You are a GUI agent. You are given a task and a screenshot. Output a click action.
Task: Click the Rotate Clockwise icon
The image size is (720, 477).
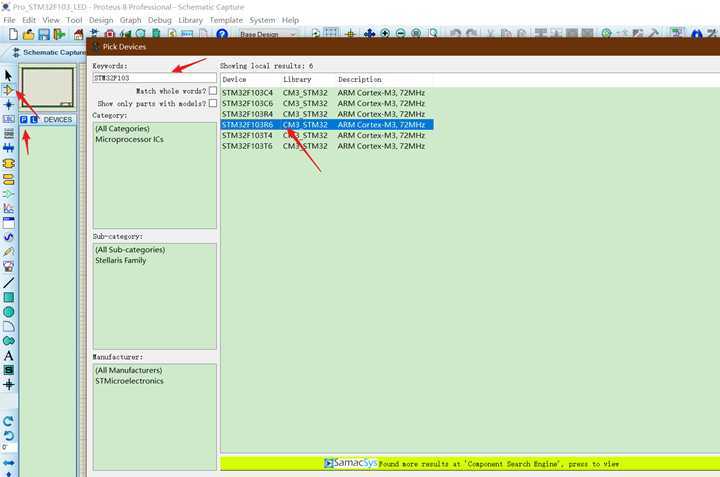pyautogui.click(x=8, y=421)
